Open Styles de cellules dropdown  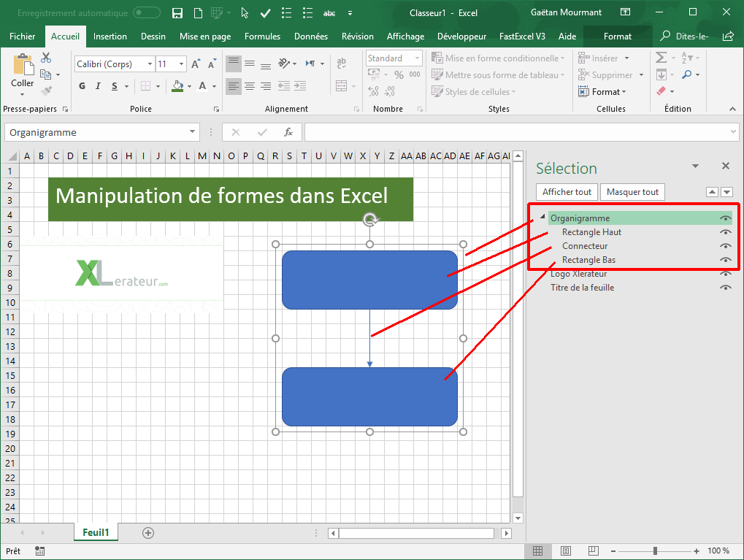click(473, 91)
